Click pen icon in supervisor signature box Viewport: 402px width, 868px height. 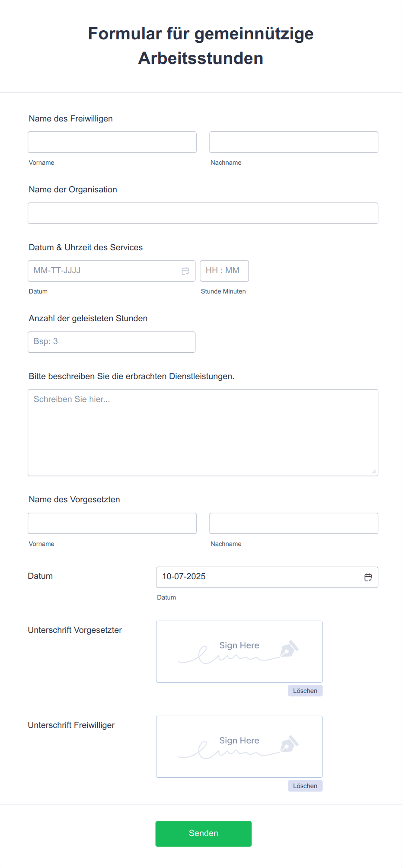tap(289, 649)
